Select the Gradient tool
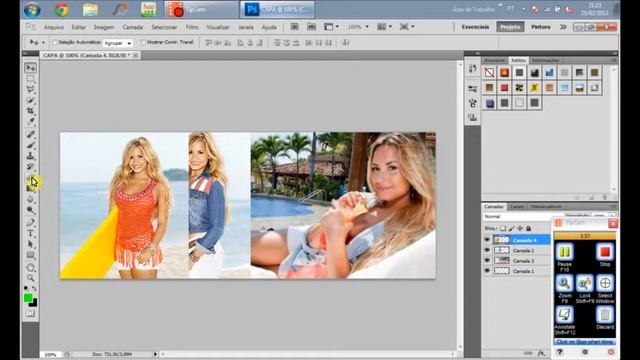The width and height of the screenshot is (640, 360). pyautogui.click(x=31, y=188)
